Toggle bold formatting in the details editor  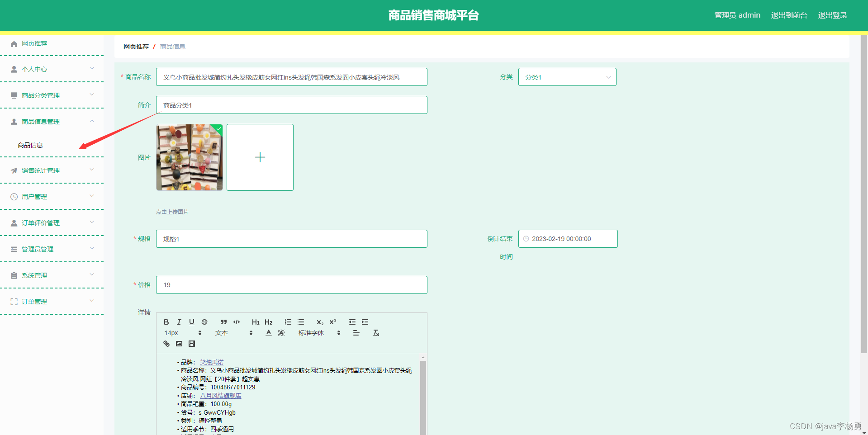click(166, 322)
